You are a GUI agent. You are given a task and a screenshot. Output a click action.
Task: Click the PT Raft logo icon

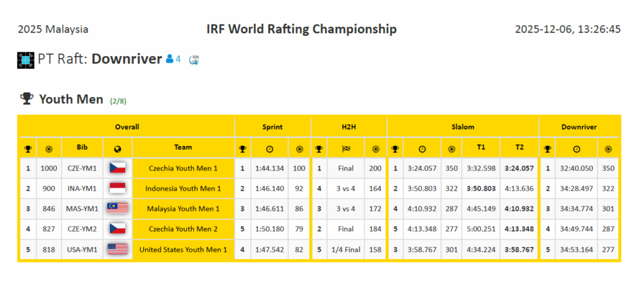coord(26,60)
